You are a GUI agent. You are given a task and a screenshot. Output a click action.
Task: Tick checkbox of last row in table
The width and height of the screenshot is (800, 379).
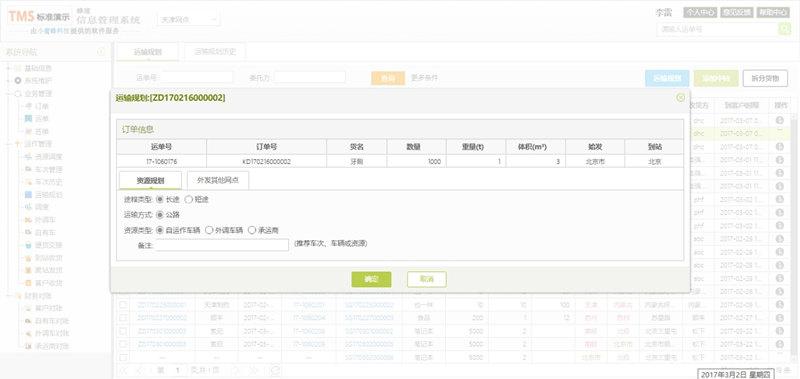123,357
